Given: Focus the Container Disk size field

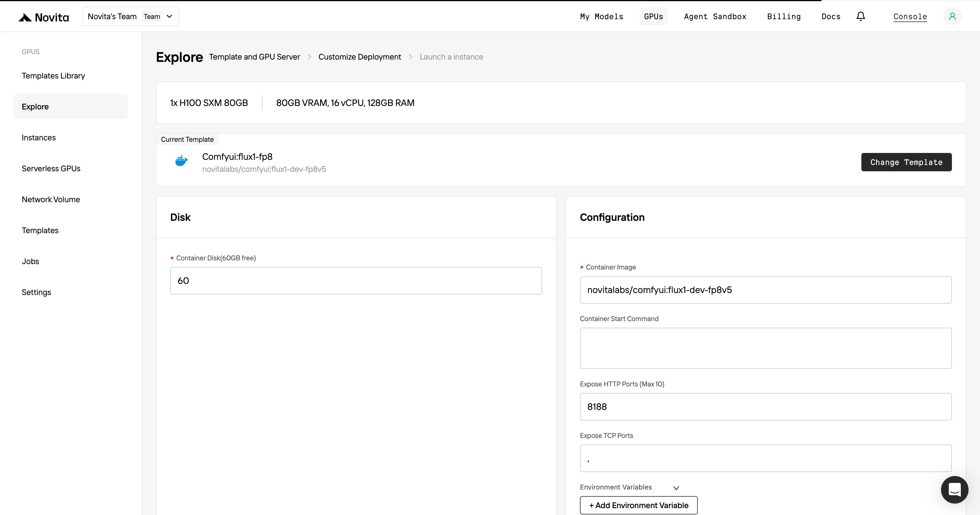Looking at the screenshot, I should point(356,281).
